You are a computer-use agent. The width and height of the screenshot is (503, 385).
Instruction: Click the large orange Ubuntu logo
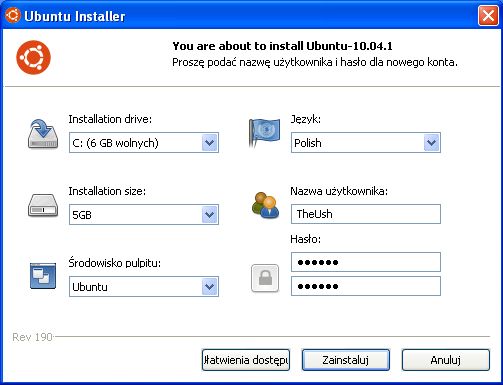(33, 57)
